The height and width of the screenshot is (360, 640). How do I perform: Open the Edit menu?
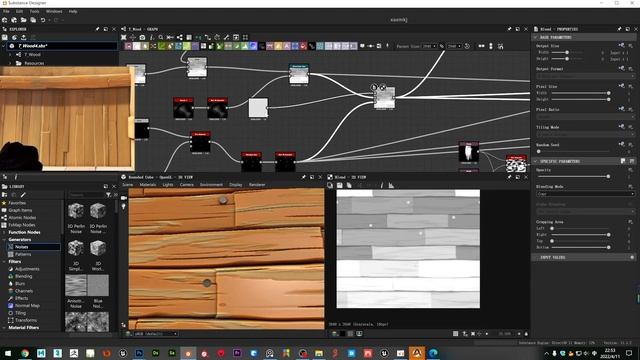pyautogui.click(x=19, y=11)
